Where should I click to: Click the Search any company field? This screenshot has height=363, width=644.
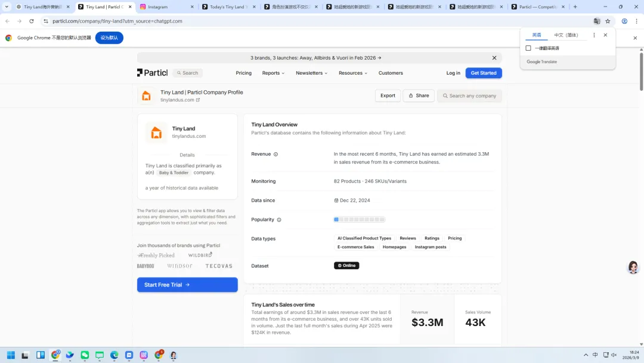(x=470, y=96)
